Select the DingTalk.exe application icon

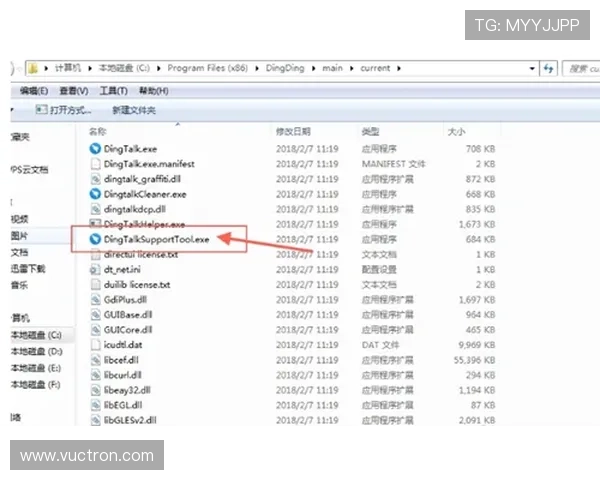coord(95,149)
